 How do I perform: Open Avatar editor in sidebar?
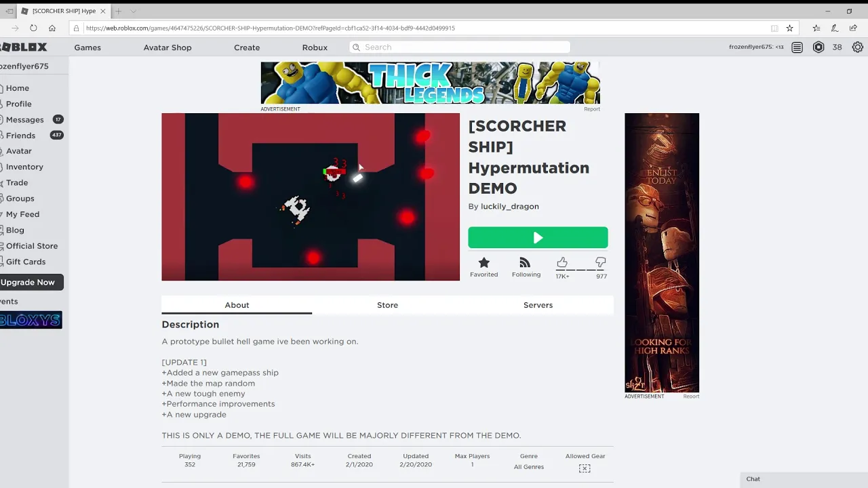(x=19, y=151)
